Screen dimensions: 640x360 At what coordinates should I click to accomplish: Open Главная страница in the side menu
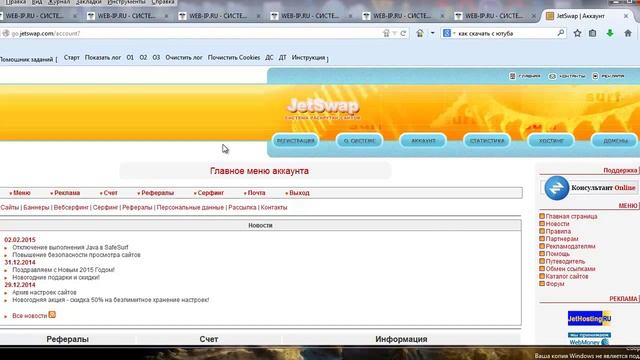tap(571, 216)
